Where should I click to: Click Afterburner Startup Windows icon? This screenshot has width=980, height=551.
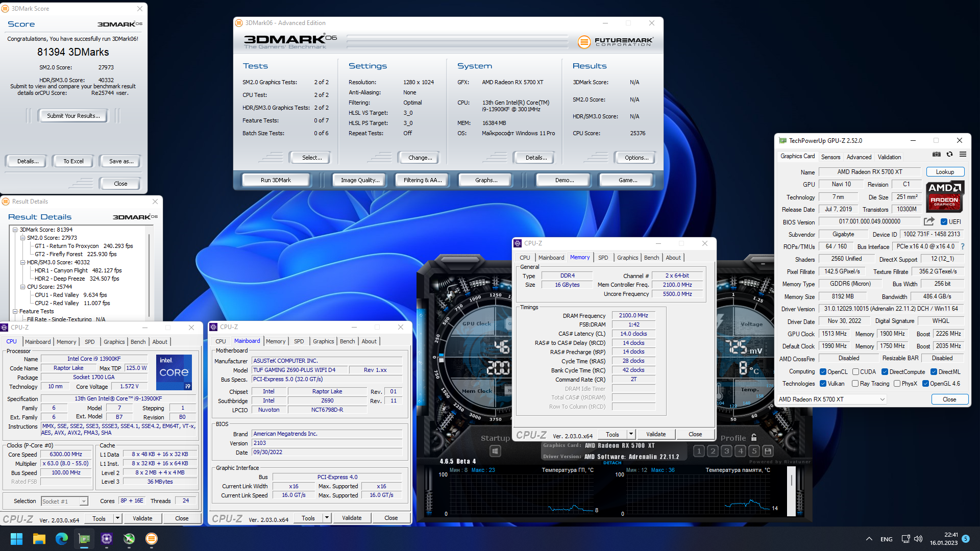pos(495,451)
